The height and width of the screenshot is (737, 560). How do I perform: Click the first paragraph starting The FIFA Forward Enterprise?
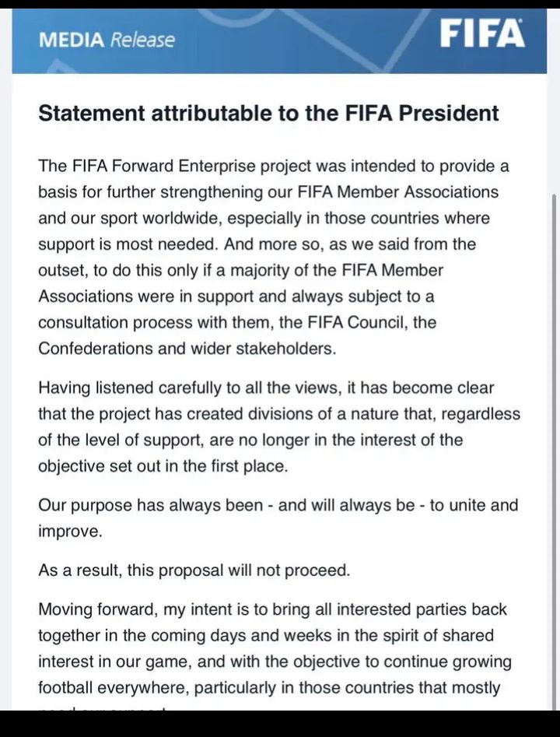click(x=274, y=257)
